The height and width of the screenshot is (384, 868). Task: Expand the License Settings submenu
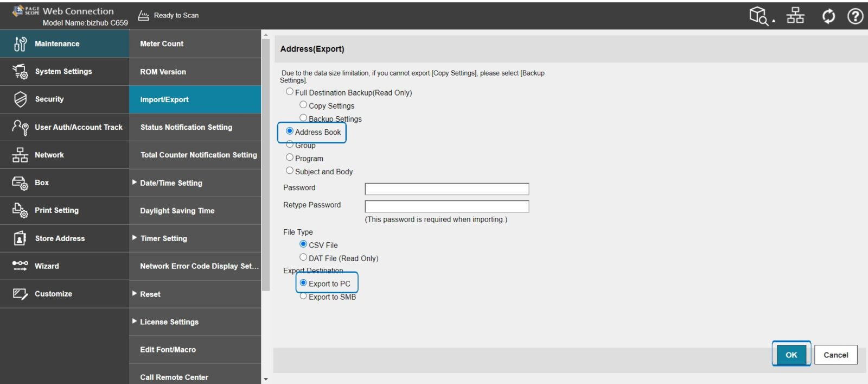(135, 322)
